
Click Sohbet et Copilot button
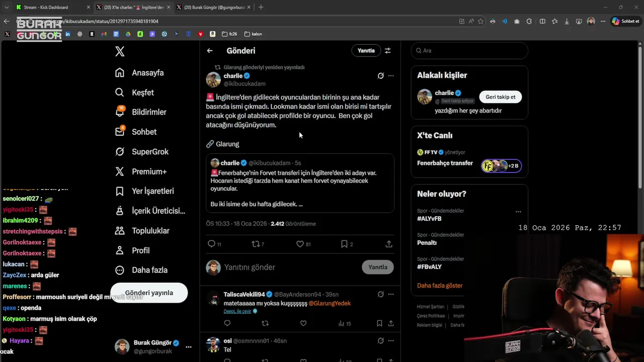click(x=625, y=21)
